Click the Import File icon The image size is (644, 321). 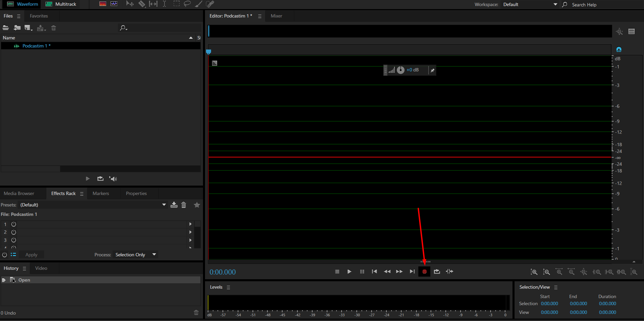click(17, 28)
